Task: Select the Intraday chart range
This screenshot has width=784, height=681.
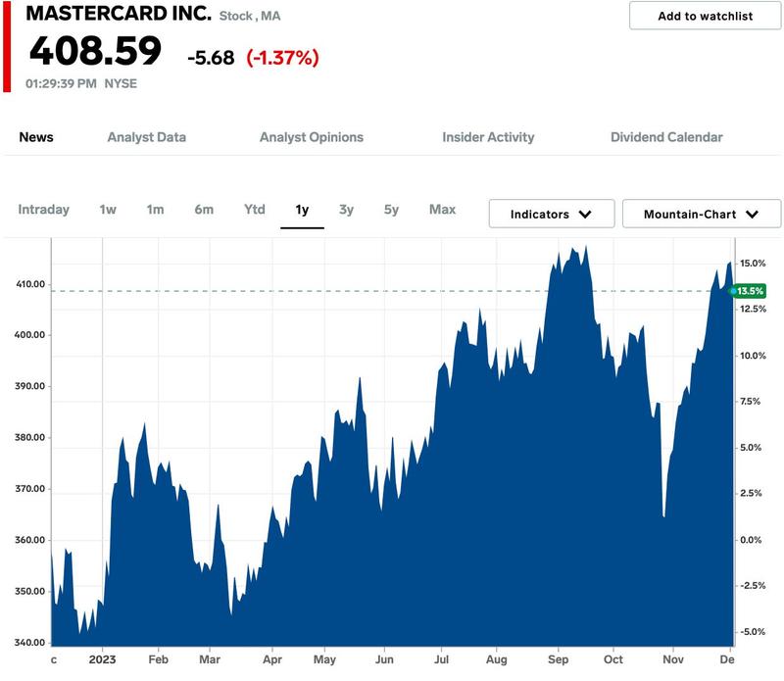Action: coord(43,210)
